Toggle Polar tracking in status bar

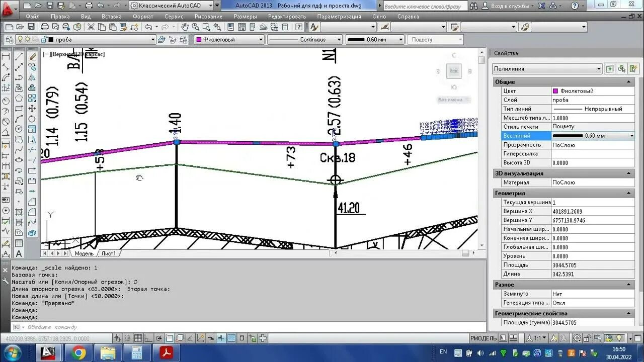[159, 338]
